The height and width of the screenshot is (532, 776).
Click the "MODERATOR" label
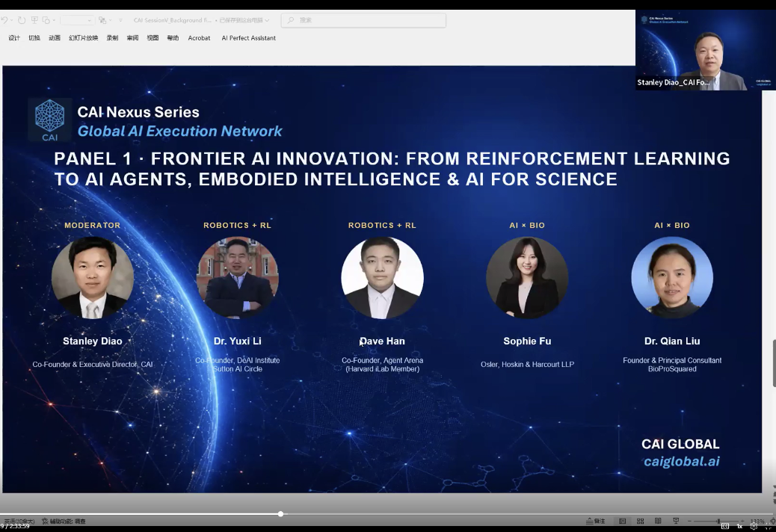tap(93, 225)
